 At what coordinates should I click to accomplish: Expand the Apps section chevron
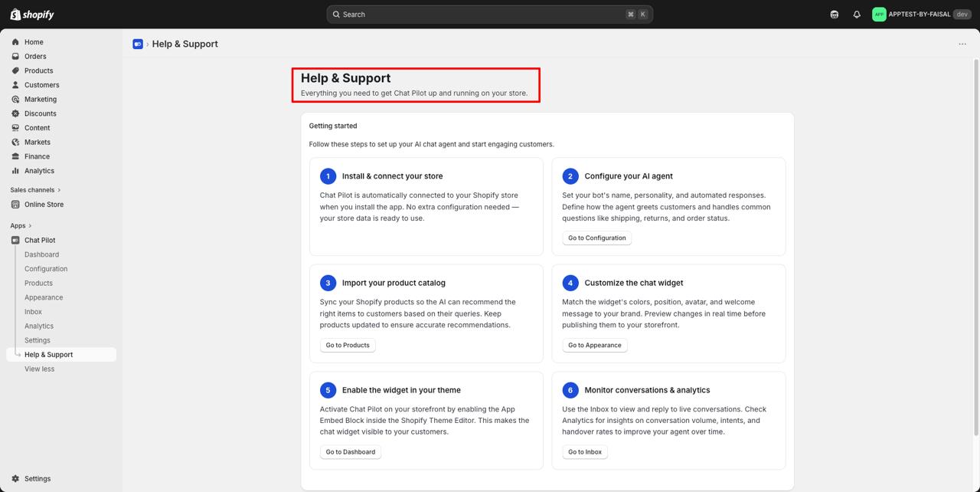point(31,226)
